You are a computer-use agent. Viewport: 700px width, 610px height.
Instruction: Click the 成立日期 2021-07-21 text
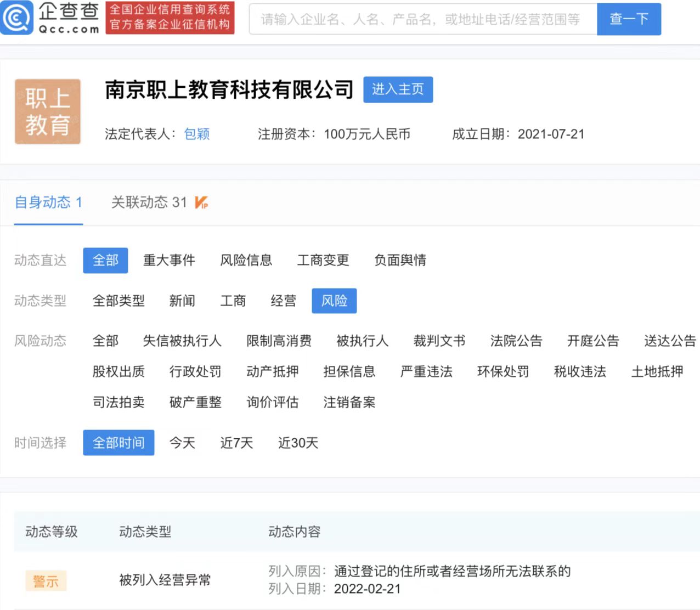coord(518,134)
